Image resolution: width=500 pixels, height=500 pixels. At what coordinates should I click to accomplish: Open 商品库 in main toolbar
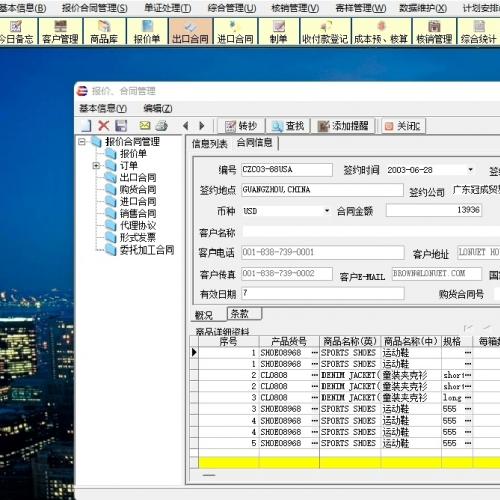click(x=104, y=32)
